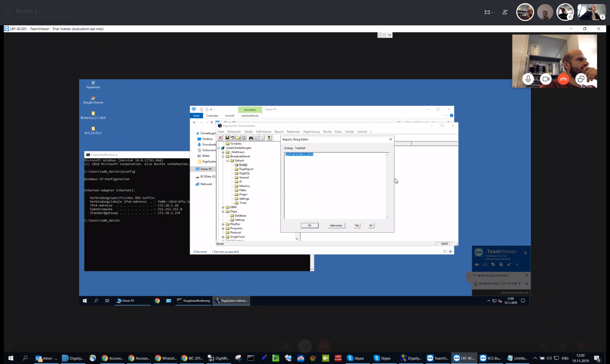This screenshot has height=364, width=610.
Task: Select the Paths folder in the tree
Action: point(242,190)
